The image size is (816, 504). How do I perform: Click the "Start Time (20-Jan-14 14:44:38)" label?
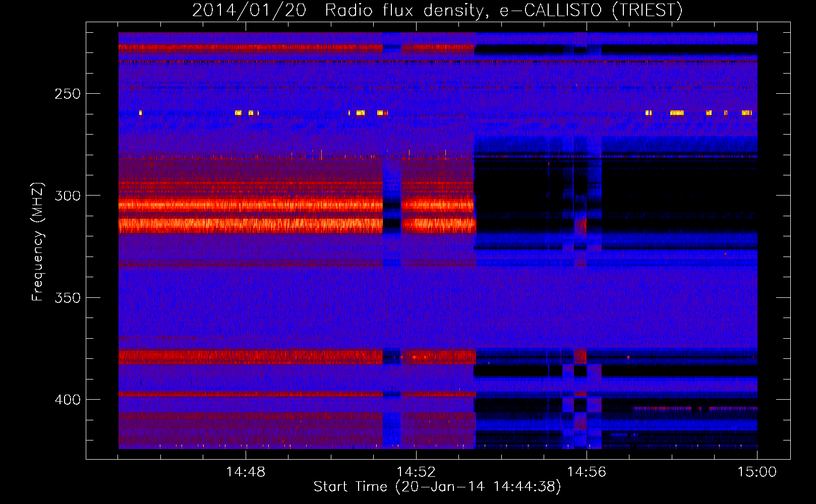point(437,487)
